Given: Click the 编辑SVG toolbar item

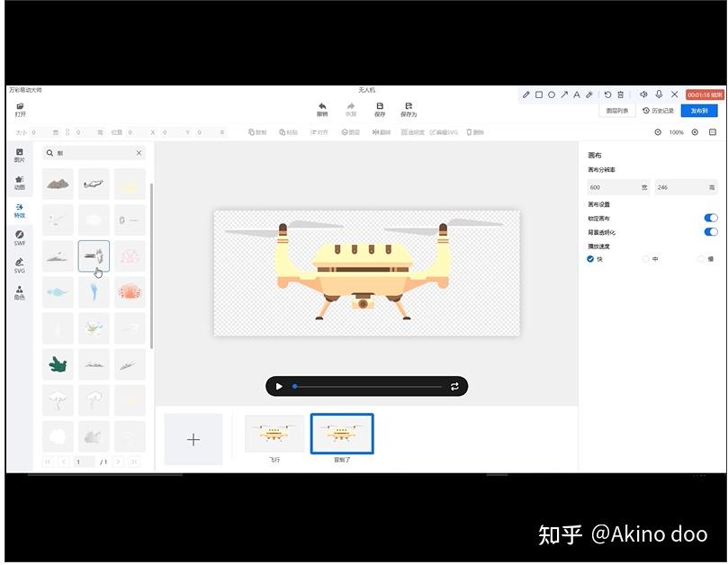Looking at the screenshot, I should (x=444, y=132).
